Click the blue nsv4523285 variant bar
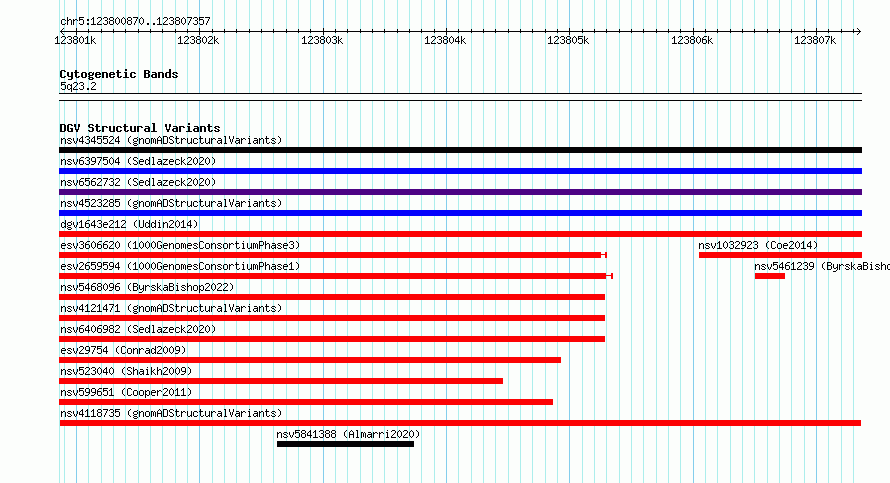This screenshot has height=483, width=890. coord(460,213)
